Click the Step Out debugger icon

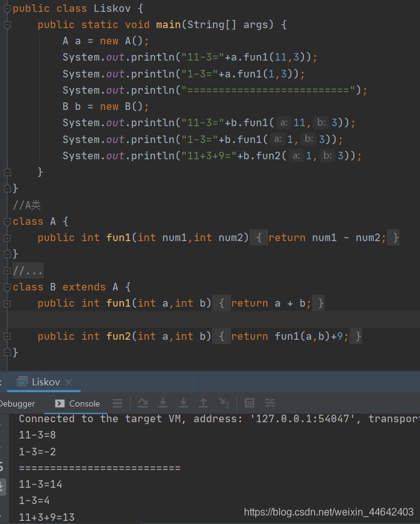(x=203, y=403)
